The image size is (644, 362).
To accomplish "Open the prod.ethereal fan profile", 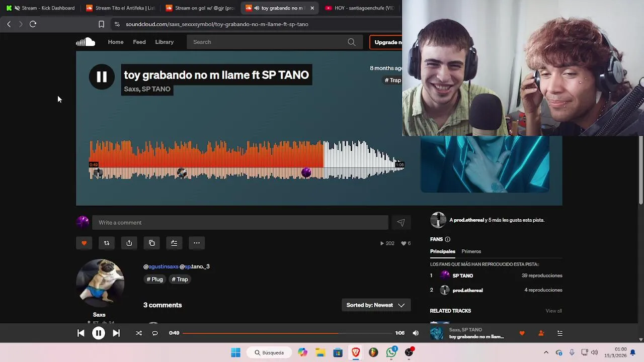I will pos(467,290).
